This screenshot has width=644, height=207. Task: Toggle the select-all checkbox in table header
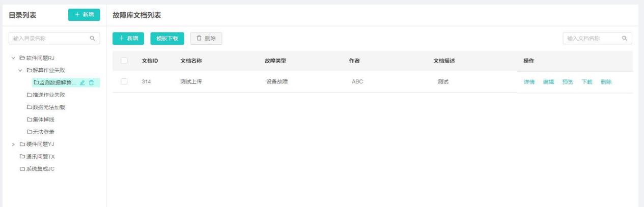pyautogui.click(x=124, y=61)
